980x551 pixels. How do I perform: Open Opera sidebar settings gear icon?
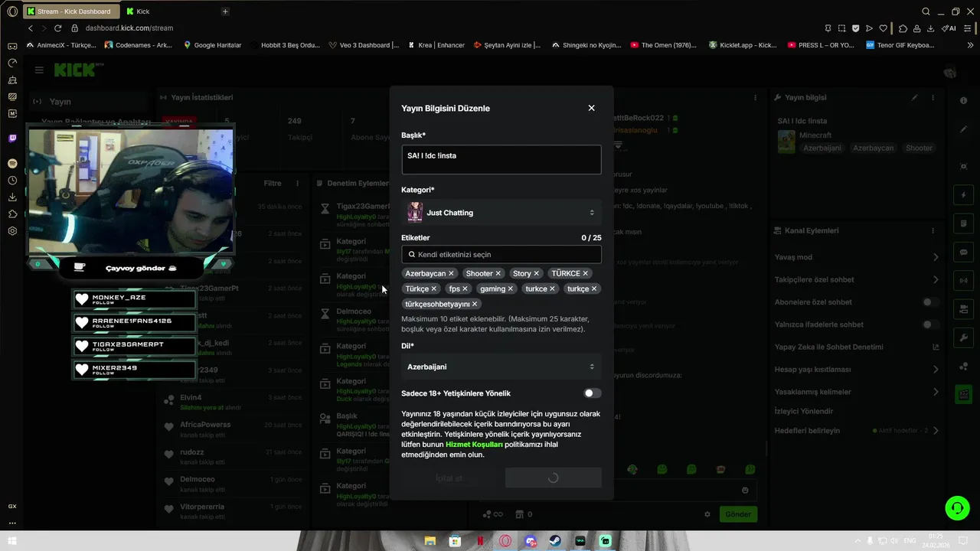pos(12,231)
